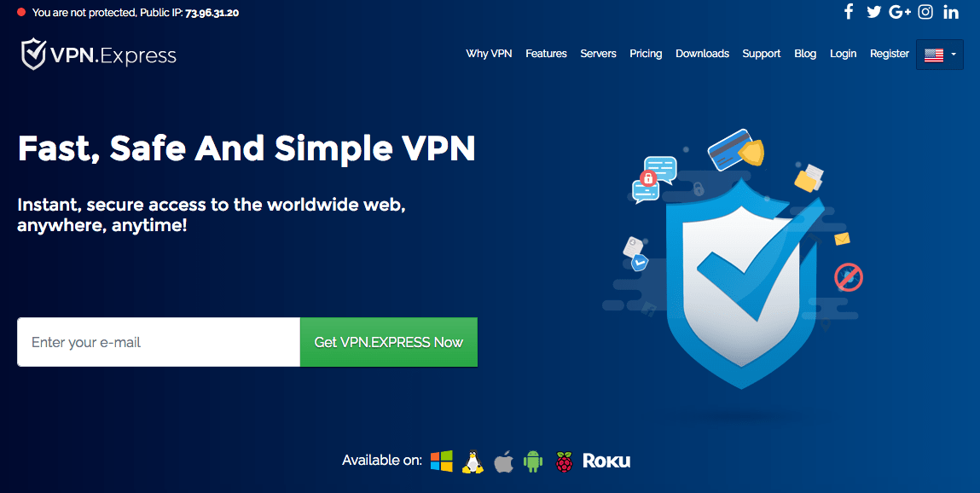980x493 pixels.
Task: Select the Linux penguin icon
Action: coord(473,461)
